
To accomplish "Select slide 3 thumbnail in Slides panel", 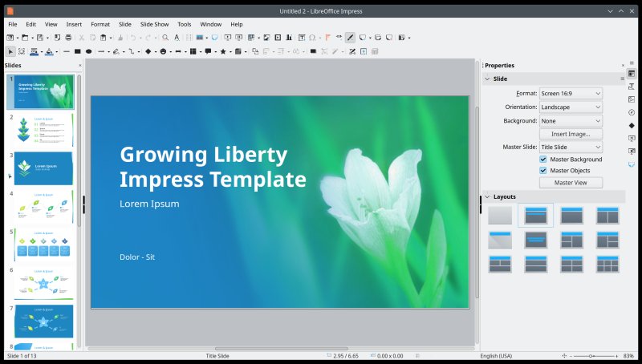I will [x=43, y=168].
